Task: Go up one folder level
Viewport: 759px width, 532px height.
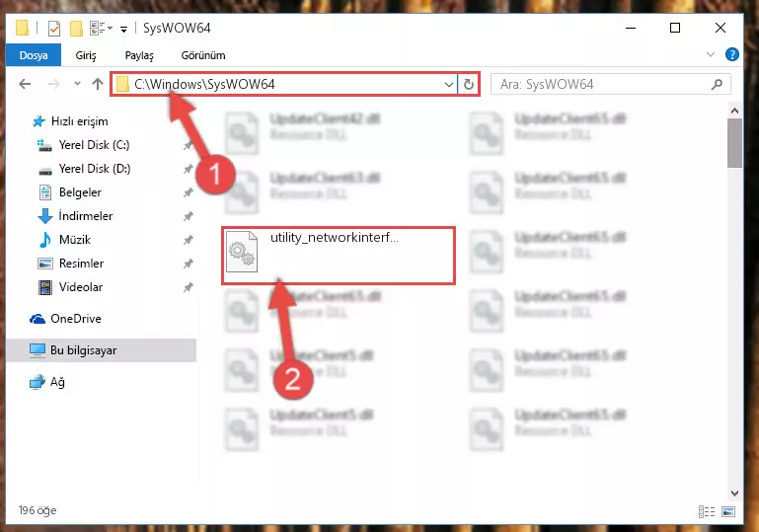Action: [98, 84]
